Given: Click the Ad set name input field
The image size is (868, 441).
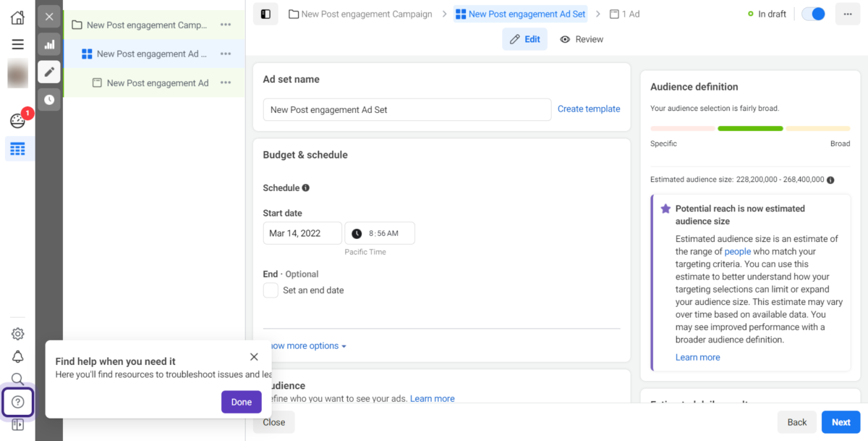Looking at the screenshot, I should (x=407, y=110).
